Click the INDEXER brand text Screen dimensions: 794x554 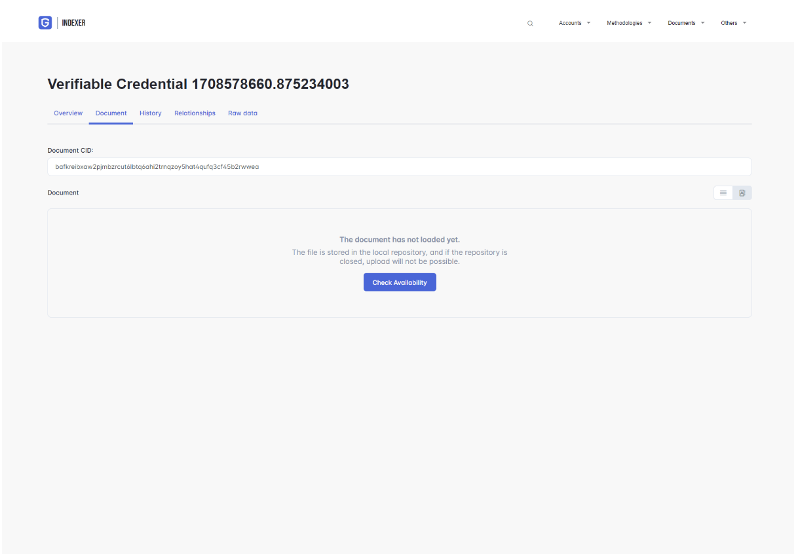pyautogui.click(x=74, y=23)
